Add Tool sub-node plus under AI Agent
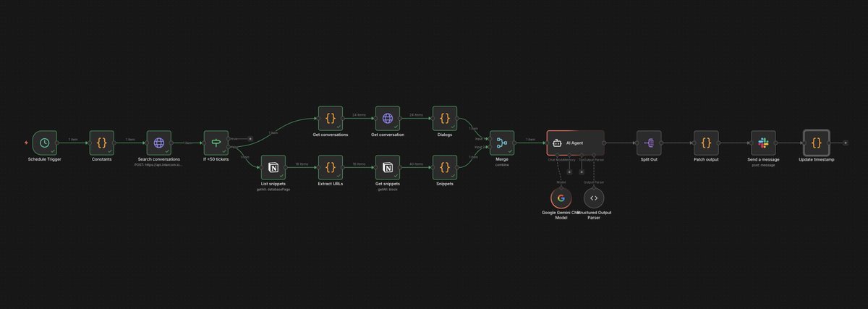 click(582, 173)
